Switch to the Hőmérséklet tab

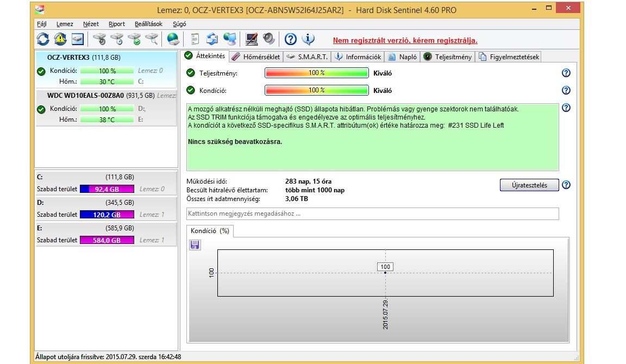256,57
